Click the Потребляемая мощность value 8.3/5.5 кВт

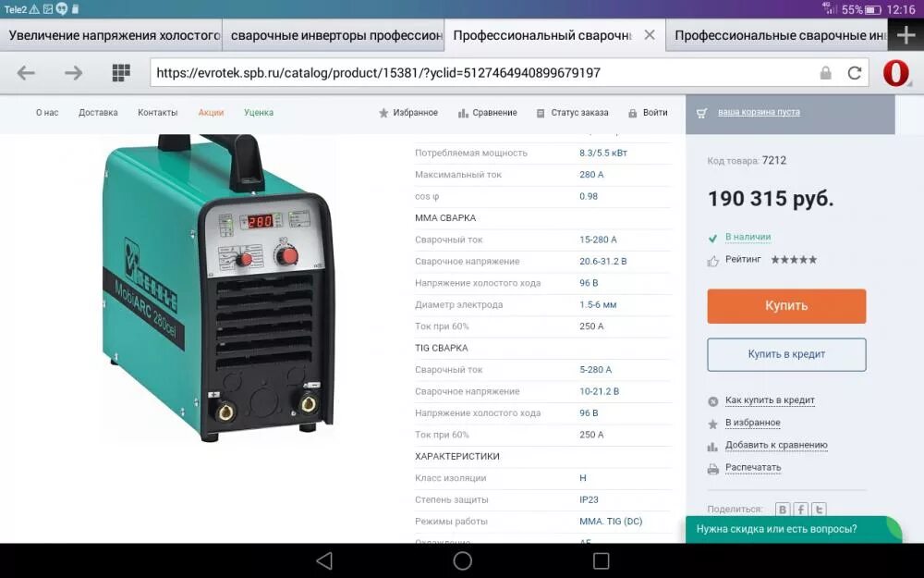point(602,153)
